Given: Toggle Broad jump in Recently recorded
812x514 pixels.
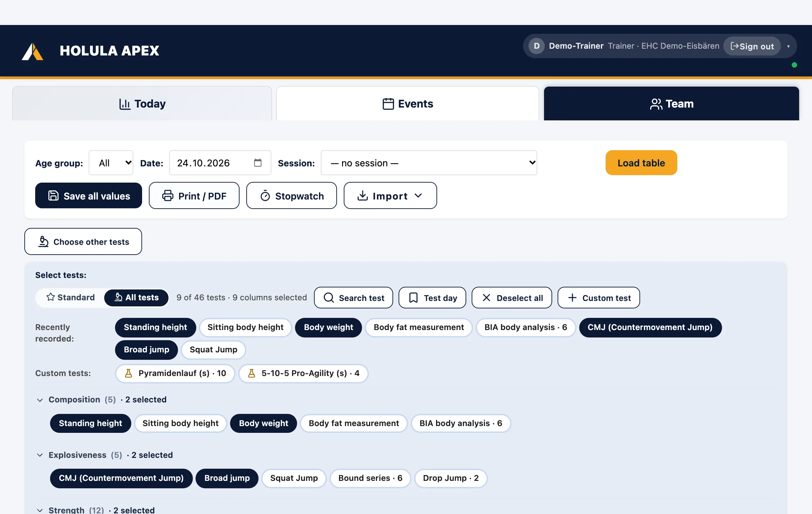Looking at the screenshot, I should (146, 350).
